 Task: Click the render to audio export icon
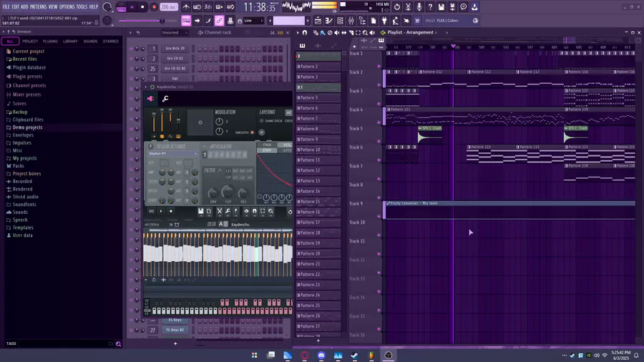(452, 7)
